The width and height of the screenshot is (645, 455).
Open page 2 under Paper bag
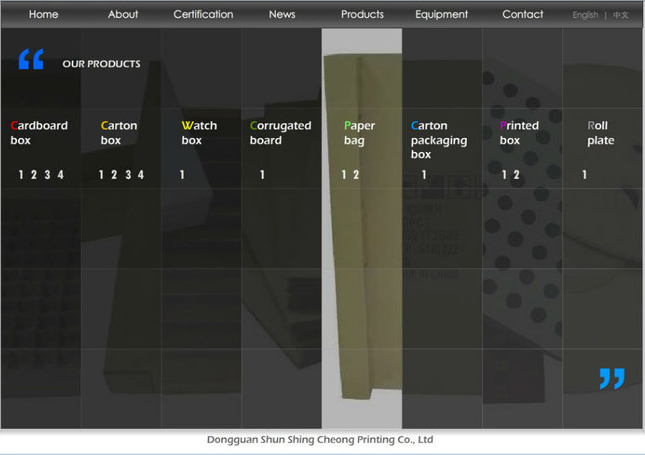[x=356, y=175]
